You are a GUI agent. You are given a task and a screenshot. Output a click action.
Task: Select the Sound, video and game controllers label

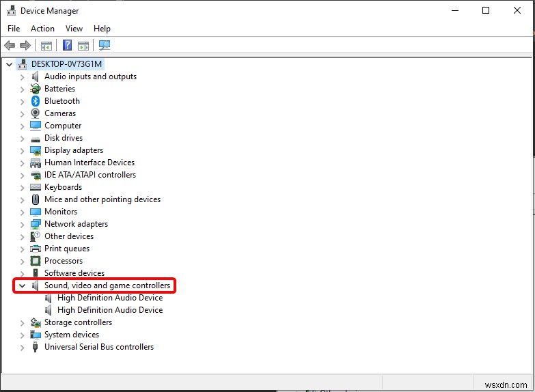coord(107,285)
